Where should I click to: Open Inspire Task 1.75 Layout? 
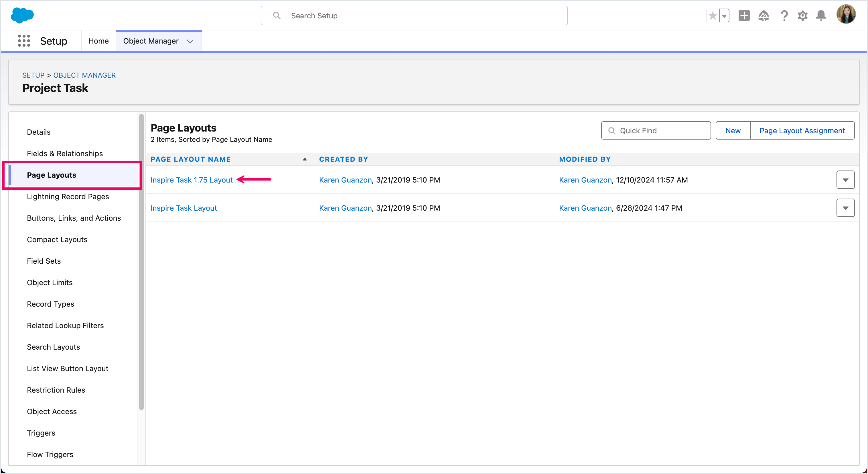click(x=192, y=180)
